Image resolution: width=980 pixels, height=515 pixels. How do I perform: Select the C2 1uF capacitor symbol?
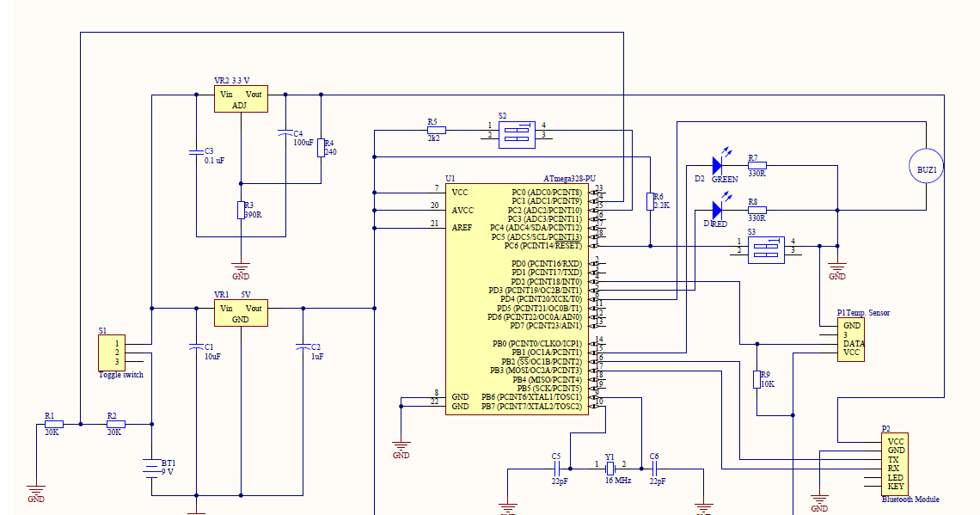303,346
